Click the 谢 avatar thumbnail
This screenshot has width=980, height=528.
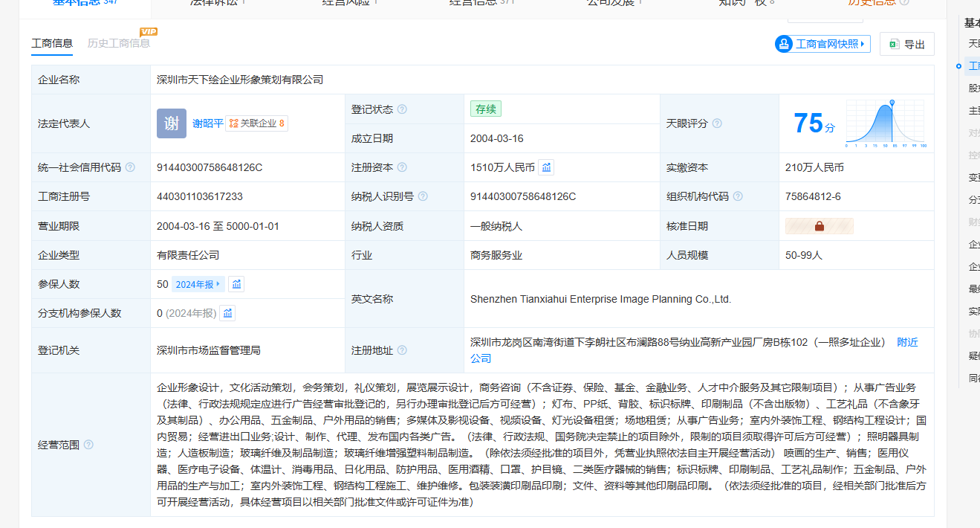pos(172,123)
